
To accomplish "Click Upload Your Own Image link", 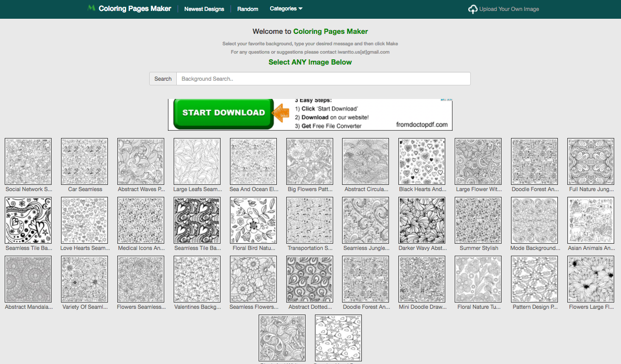I will click(x=509, y=9).
